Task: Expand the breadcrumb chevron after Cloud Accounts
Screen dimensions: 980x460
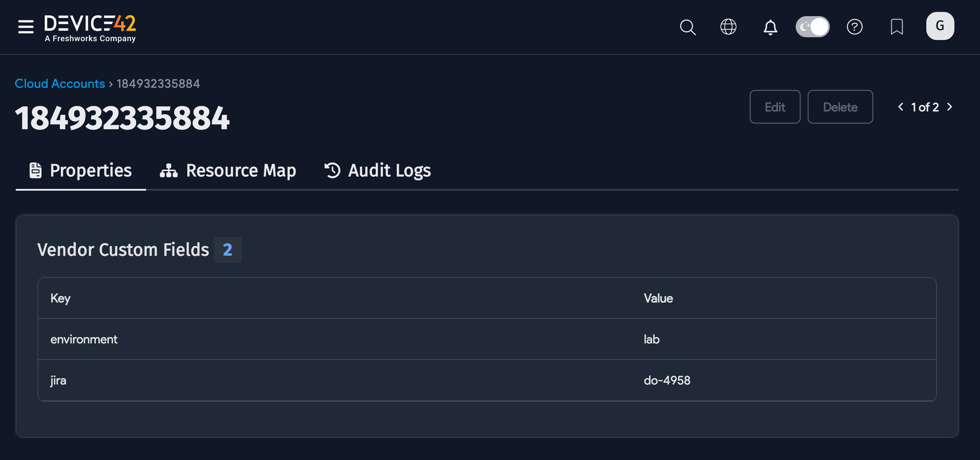Action: [x=110, y=84]
